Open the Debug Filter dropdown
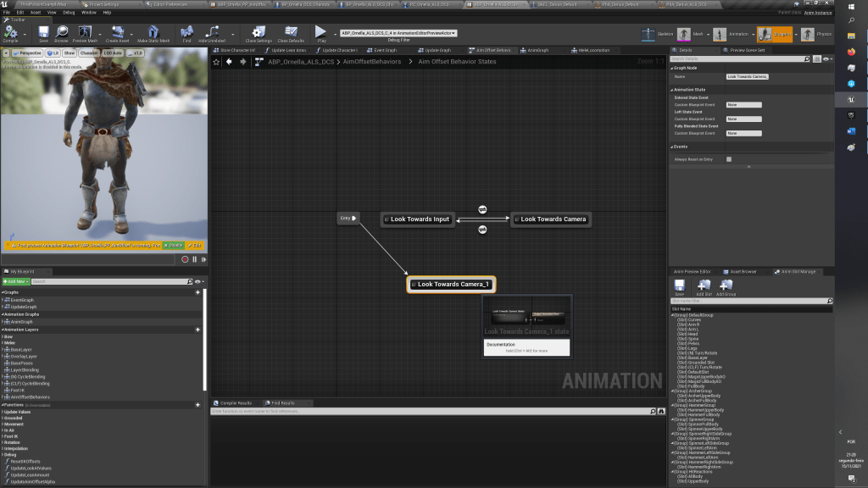The image size is (868, 488). tap(398, 33)
